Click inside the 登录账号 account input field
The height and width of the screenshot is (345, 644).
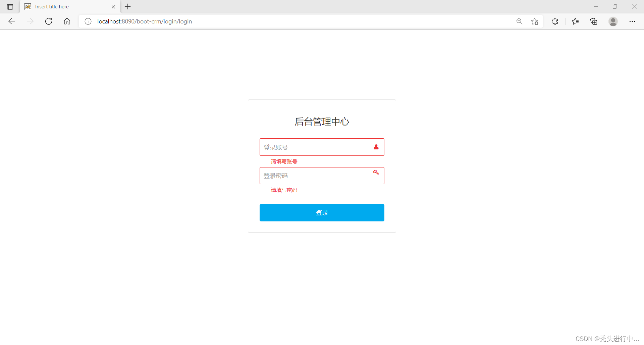point(312,147)
